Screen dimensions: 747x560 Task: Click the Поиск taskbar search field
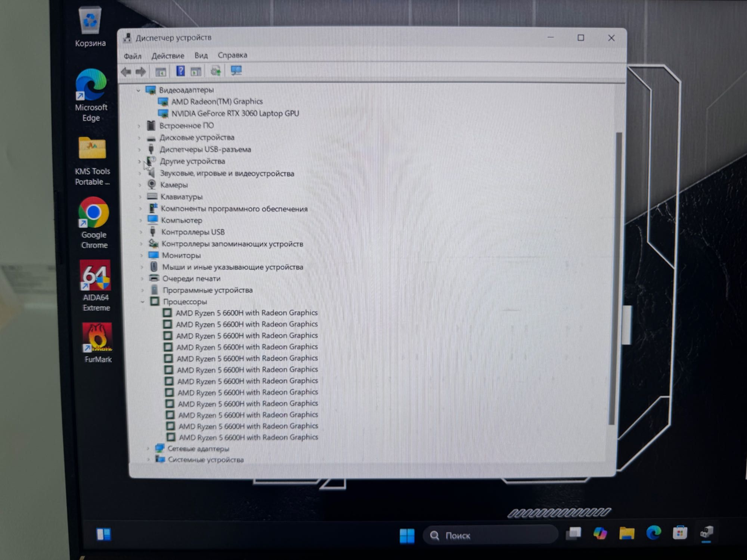click(x=490, y=535)
